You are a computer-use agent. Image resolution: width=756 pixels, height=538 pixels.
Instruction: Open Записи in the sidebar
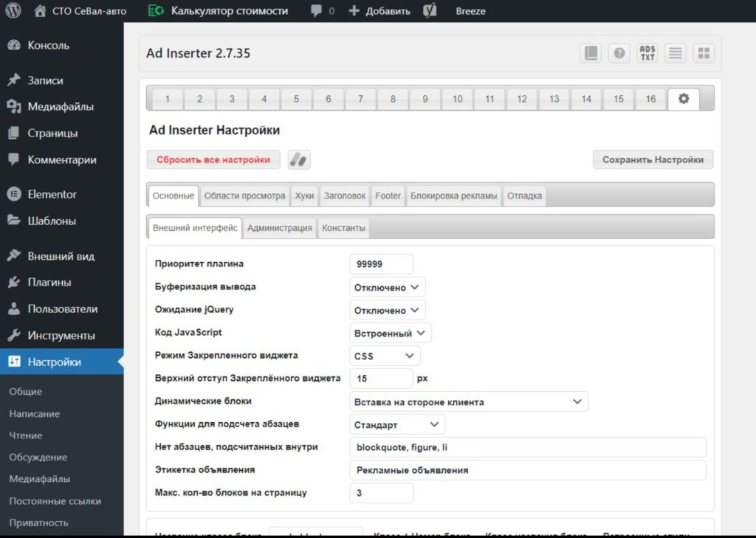pos(45,80)
